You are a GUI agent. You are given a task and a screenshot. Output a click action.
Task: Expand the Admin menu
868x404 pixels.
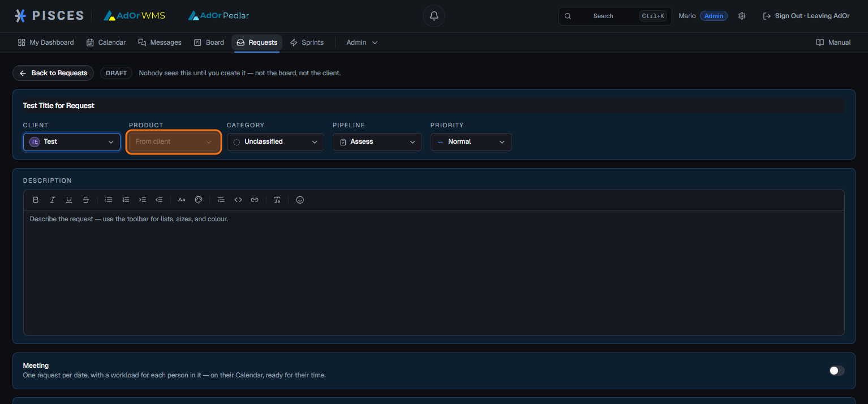coord(362,42)
